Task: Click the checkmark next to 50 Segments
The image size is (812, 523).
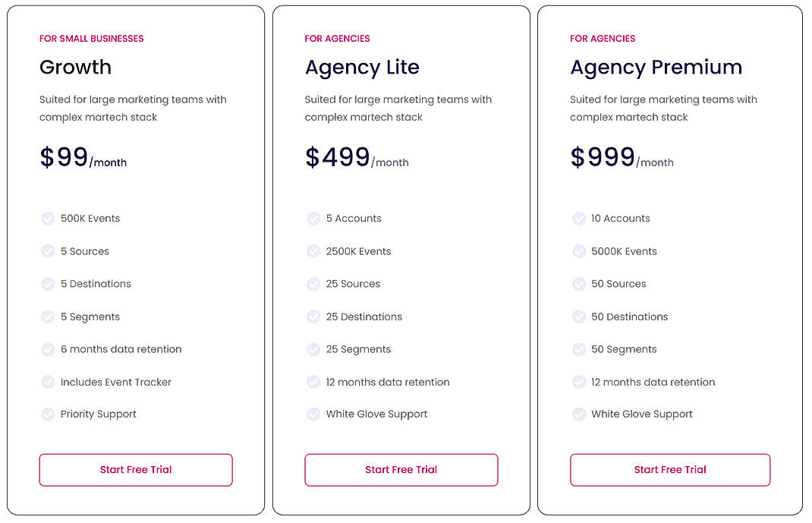Action: [x=579, y=349]
